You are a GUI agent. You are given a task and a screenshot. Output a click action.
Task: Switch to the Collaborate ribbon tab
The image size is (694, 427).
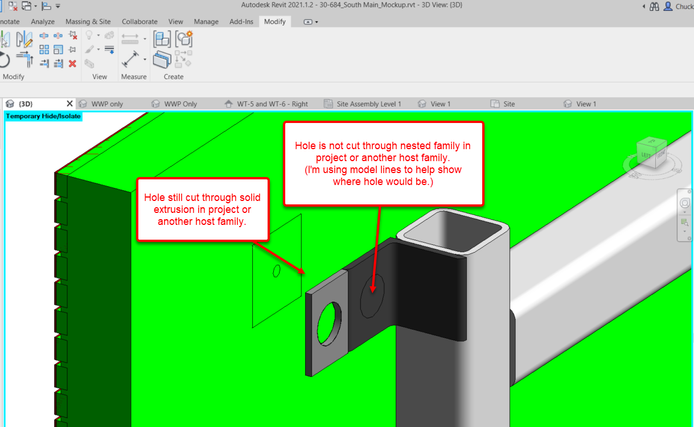point(139,21)
